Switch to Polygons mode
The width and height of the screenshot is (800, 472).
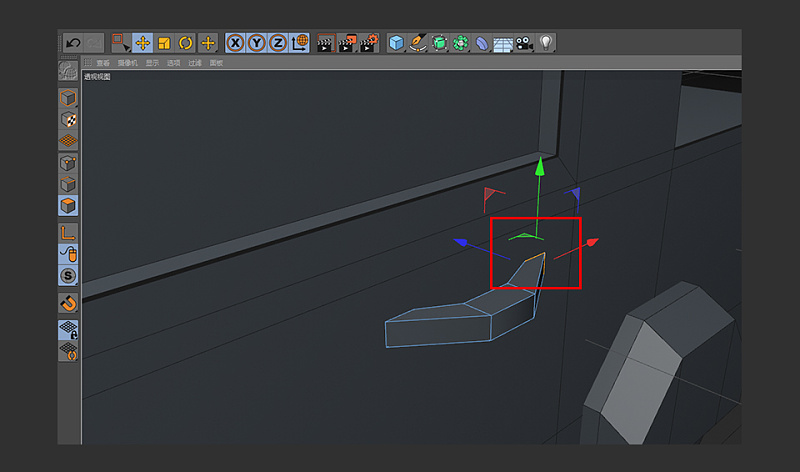68,206
